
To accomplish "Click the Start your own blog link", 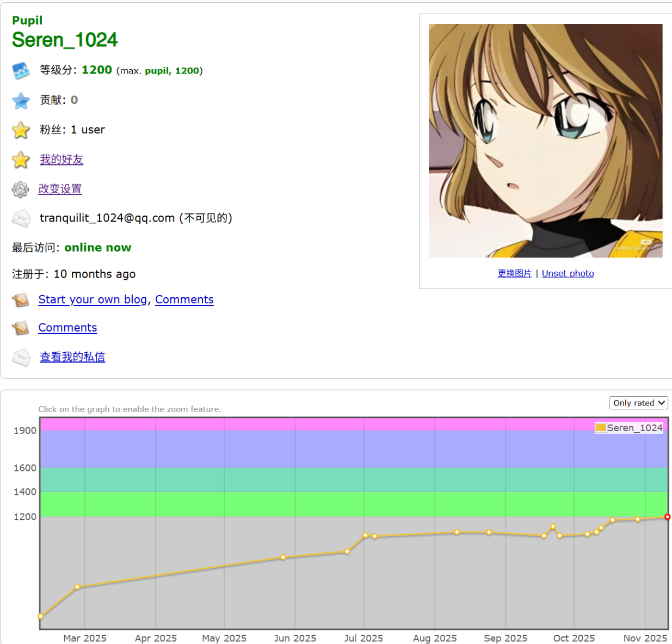I will (93, 299).
